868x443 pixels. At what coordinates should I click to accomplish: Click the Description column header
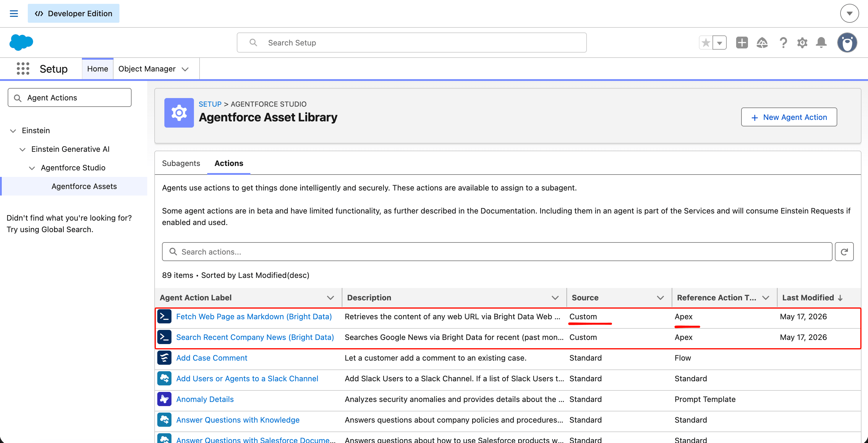[369, 298]
